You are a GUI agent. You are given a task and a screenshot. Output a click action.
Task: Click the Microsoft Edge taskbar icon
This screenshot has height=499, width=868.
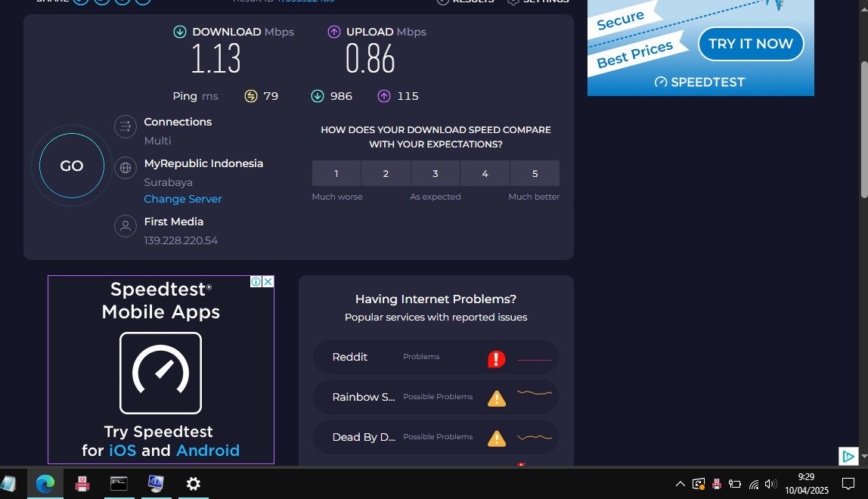(45, 484)
